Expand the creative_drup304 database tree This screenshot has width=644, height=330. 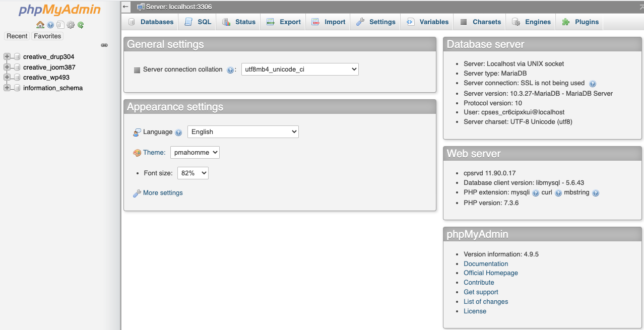7,56
